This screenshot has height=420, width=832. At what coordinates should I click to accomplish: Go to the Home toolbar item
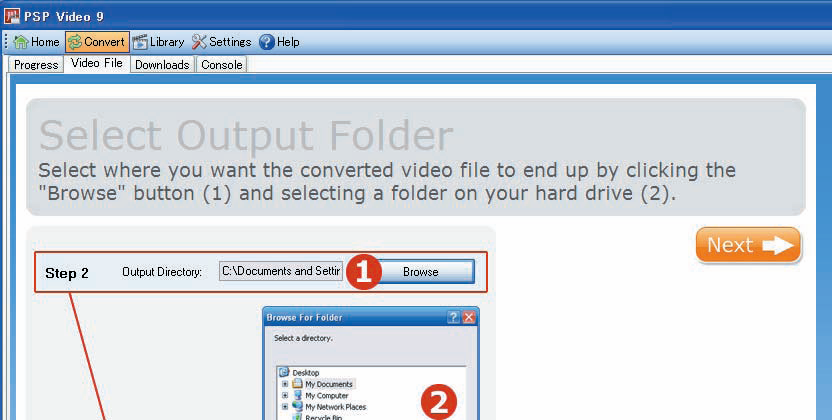point(37,42)
